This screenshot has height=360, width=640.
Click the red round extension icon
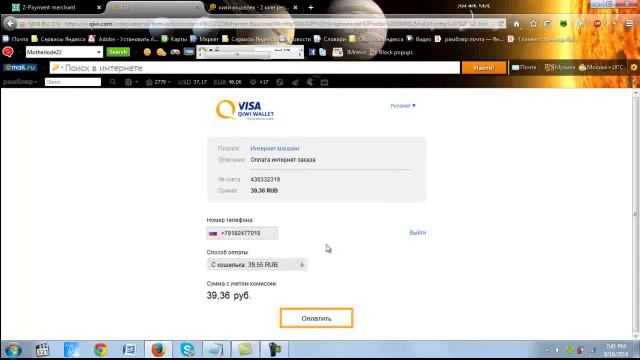(x=597, y=24)
